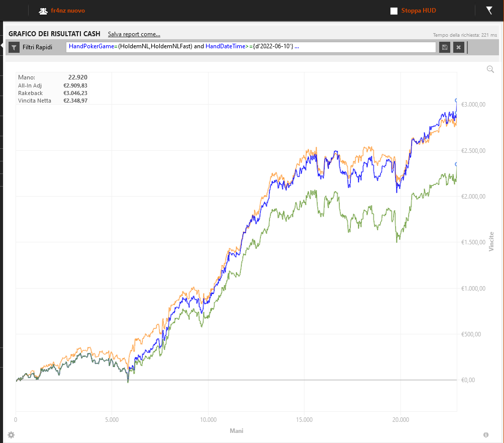Click the HandPokerGame filter term
Image resolution: width=504 pixels, height=443 pixels.
(91, 46)
